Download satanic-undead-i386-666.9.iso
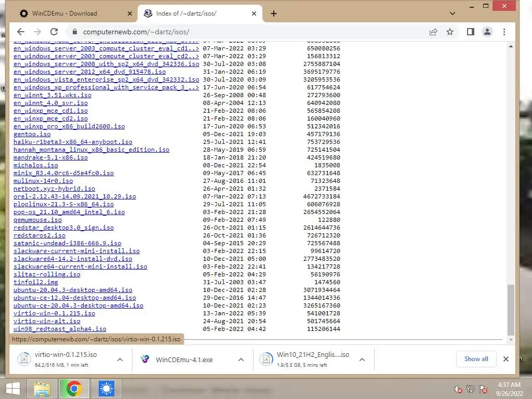Screen dimensions: 532x399 67,243
